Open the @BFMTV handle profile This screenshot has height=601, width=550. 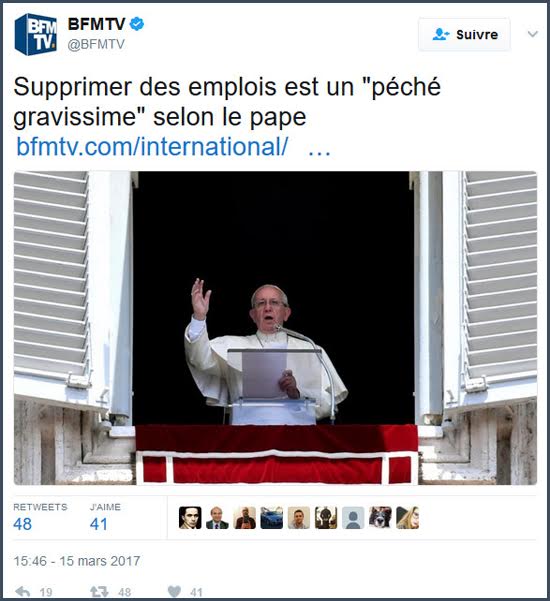point(96,44)
